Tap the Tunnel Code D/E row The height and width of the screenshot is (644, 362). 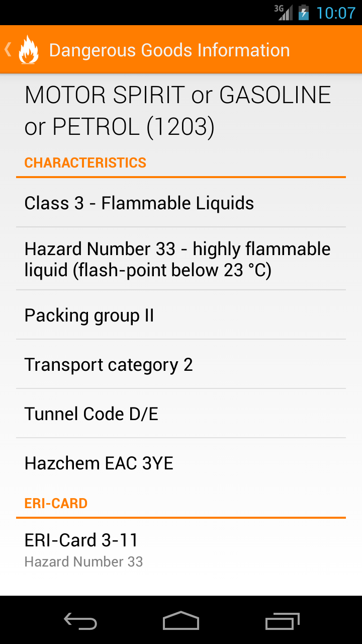pos(181,414)
